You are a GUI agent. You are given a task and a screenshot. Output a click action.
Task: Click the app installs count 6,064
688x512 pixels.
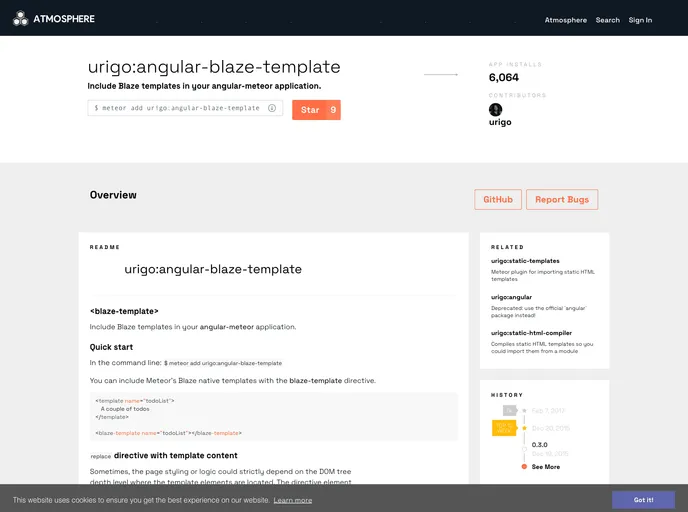(x=504, y=78)
